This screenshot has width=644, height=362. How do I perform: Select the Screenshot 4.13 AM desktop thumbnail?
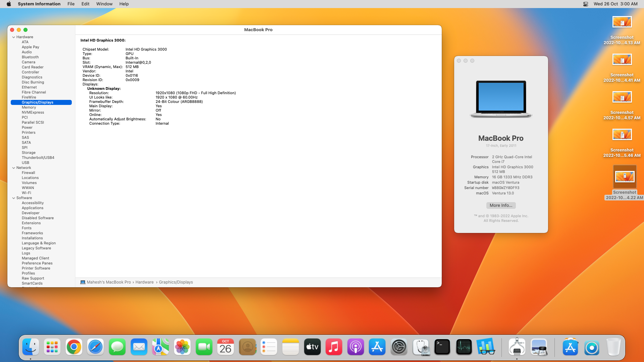622,22
